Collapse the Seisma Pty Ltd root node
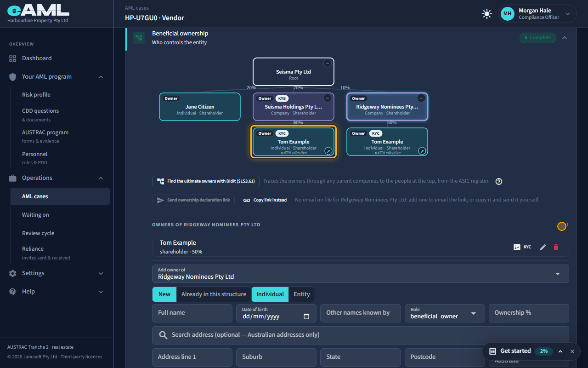This screenshot has width=588, height=368. (x=327, y=63)
